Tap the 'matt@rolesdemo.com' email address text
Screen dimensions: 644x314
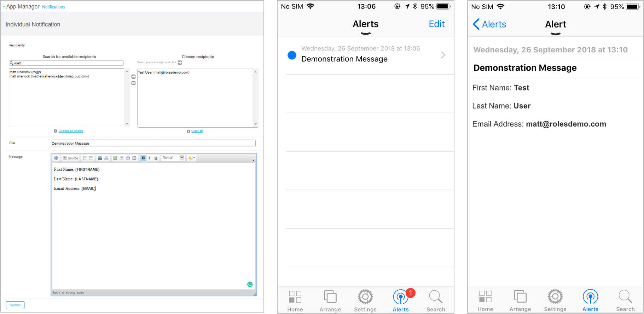566,124
